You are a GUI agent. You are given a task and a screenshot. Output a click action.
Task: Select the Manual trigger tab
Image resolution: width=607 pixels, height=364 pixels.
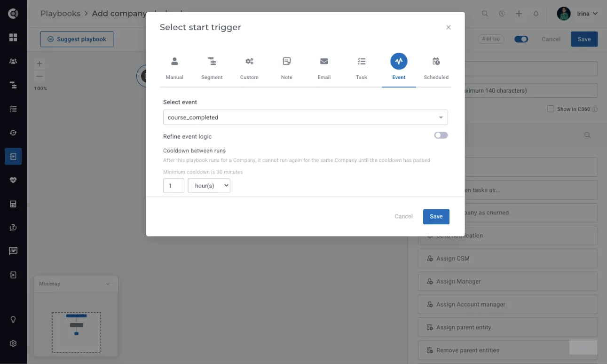(x=174, y=68)
